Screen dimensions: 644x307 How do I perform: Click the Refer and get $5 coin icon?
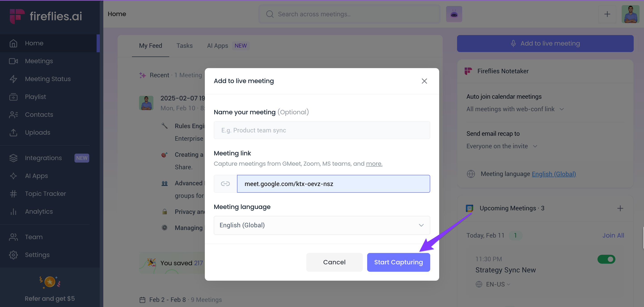click(50, 282)
